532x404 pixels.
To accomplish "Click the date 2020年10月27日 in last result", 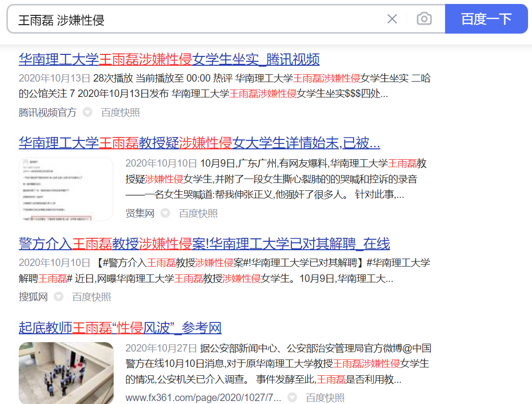I will pos(161,348).
